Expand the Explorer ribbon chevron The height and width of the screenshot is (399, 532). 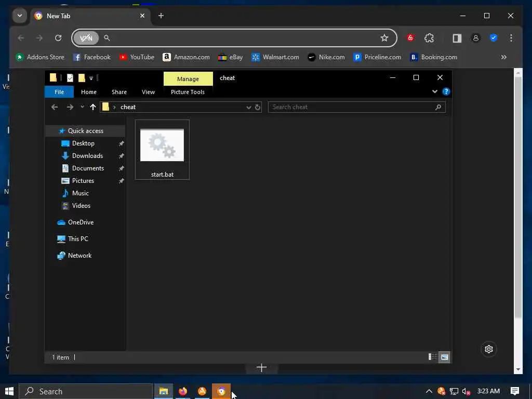click(435, 91)
